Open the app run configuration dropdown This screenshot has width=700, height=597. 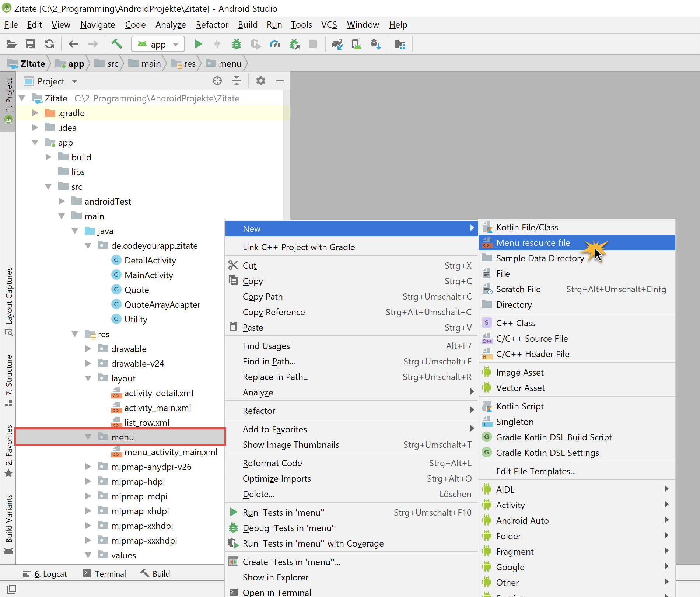coord(158,44)
